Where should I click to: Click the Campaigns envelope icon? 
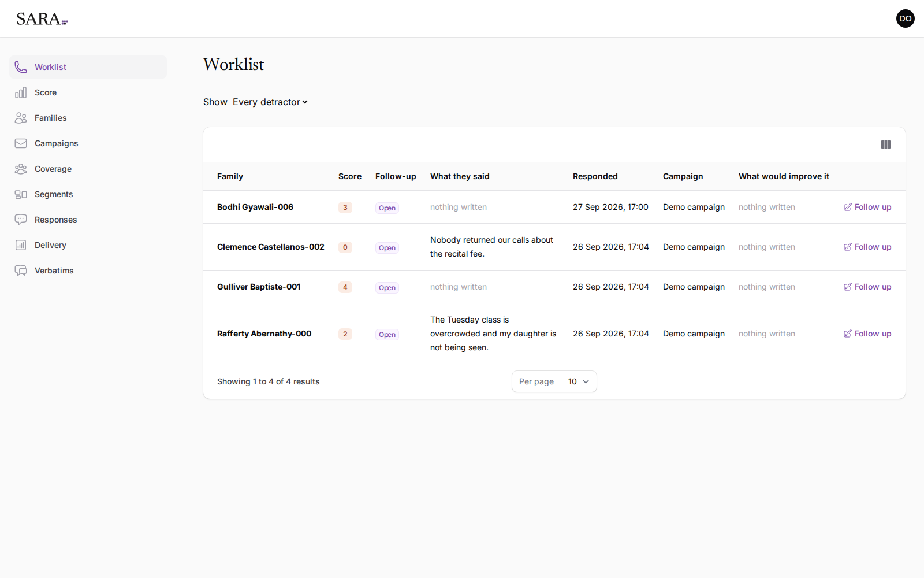click(21, 143)
